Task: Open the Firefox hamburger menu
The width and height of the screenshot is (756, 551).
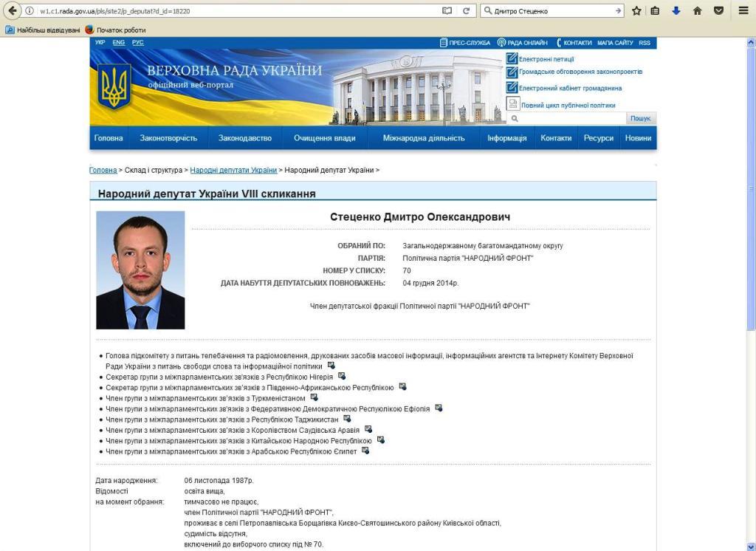Action: 743,11
